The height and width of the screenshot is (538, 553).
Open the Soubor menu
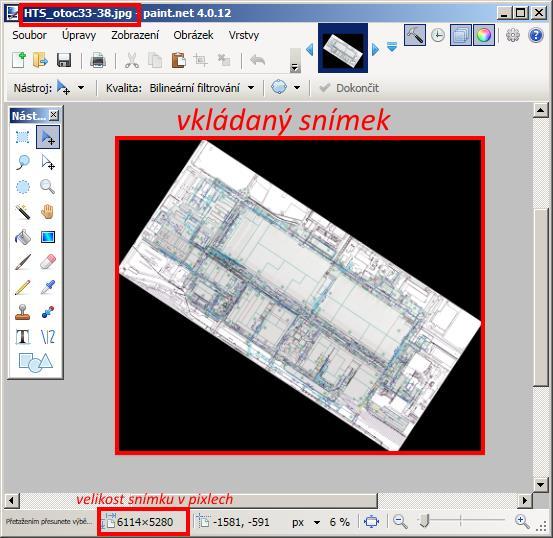point(29,35)
